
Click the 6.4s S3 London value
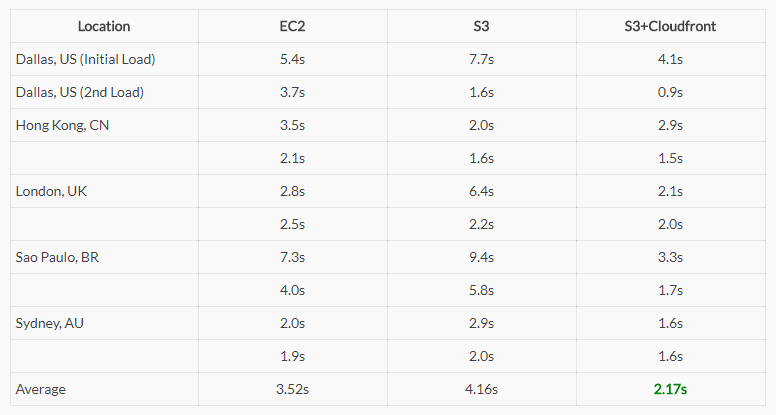point(482,191)
